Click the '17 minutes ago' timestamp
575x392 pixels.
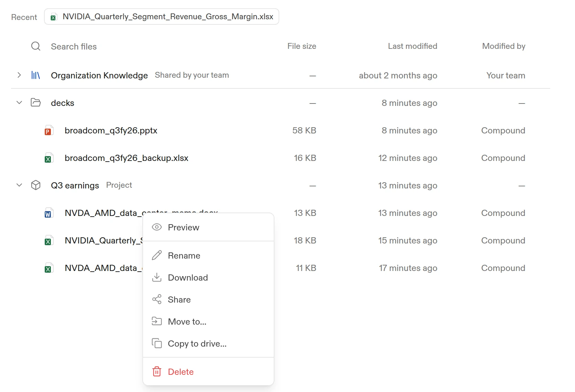click(x=408, y=268)
